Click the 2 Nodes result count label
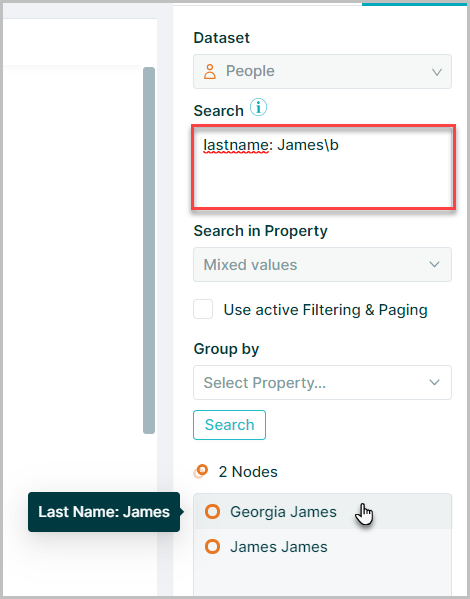 [248, 472]
